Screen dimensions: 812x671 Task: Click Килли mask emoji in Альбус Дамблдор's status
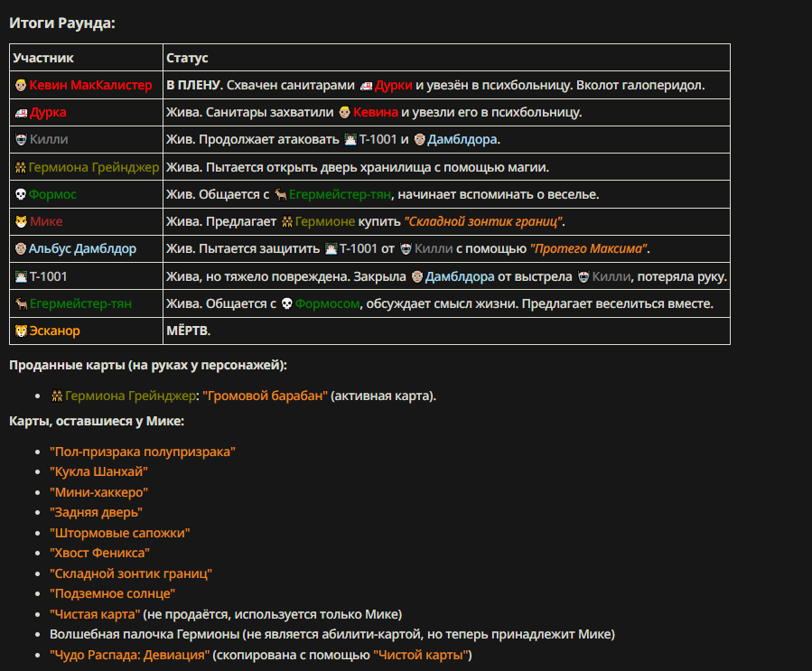coord(406,249)
